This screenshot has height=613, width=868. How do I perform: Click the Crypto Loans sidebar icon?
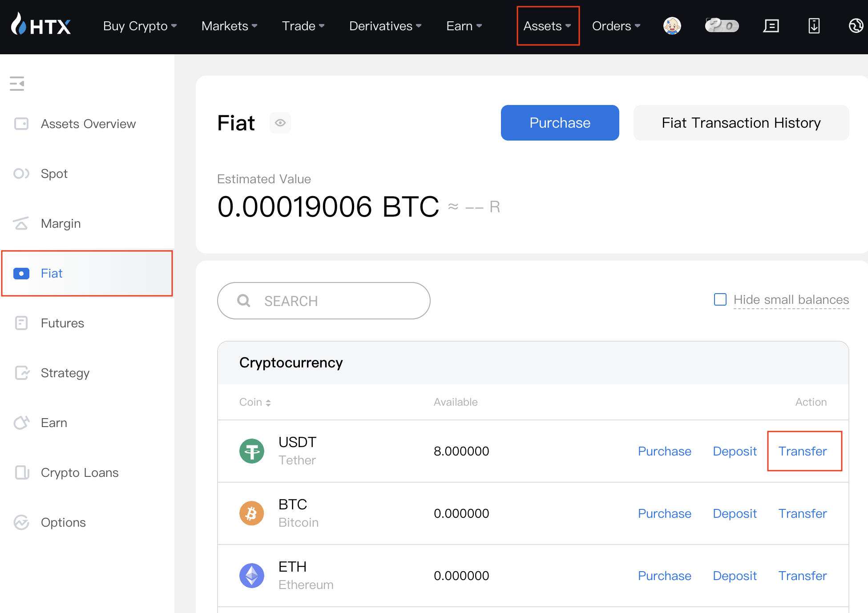[x=22, y=472]
